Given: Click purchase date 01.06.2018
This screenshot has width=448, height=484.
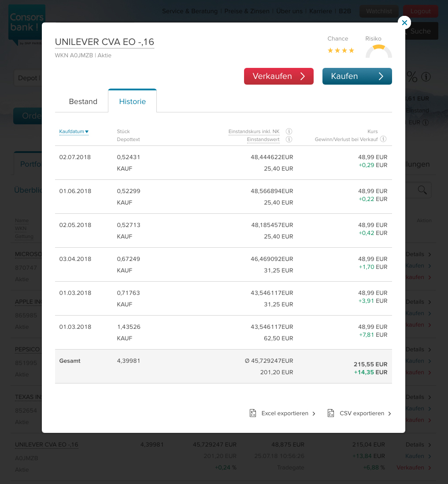Looking at the screenshot, I should 75,191.
